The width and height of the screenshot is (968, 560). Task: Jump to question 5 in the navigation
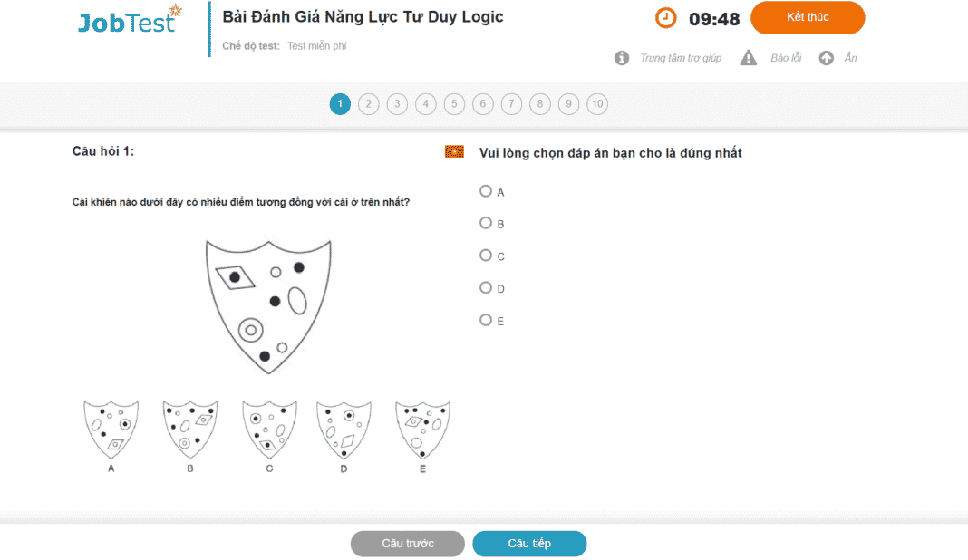point(454,104)
